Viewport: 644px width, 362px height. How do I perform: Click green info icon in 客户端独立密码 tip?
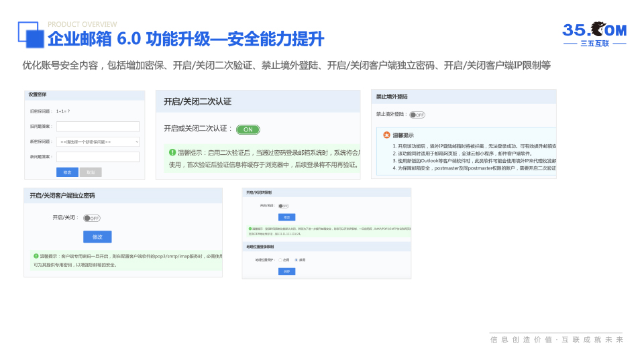pyautogui.click(x=36, y=256)
